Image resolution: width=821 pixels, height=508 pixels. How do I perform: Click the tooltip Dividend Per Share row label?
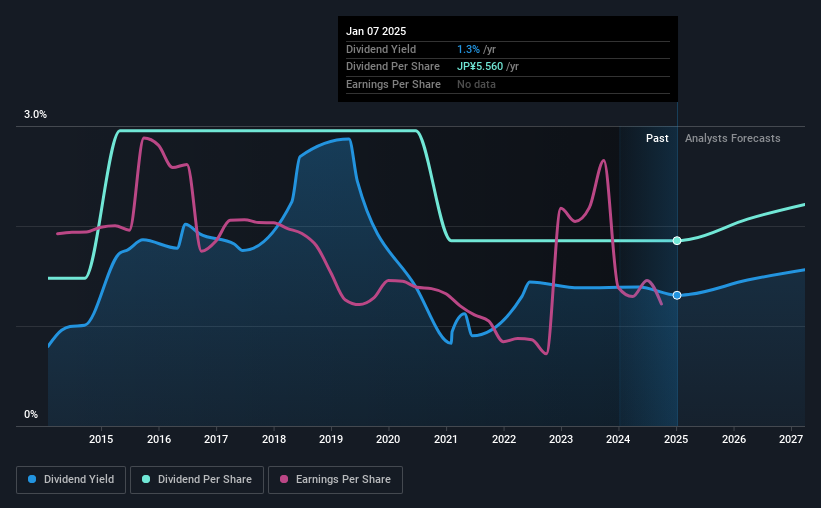(393, 67)
